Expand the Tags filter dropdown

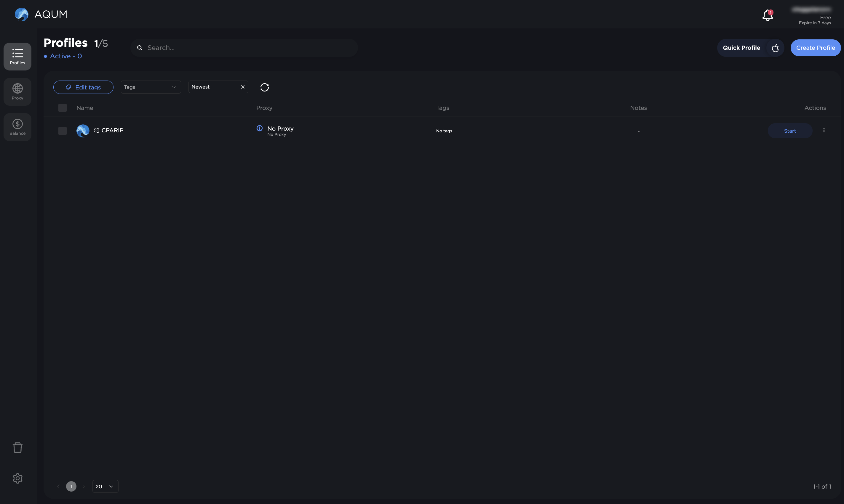point(151,87)
